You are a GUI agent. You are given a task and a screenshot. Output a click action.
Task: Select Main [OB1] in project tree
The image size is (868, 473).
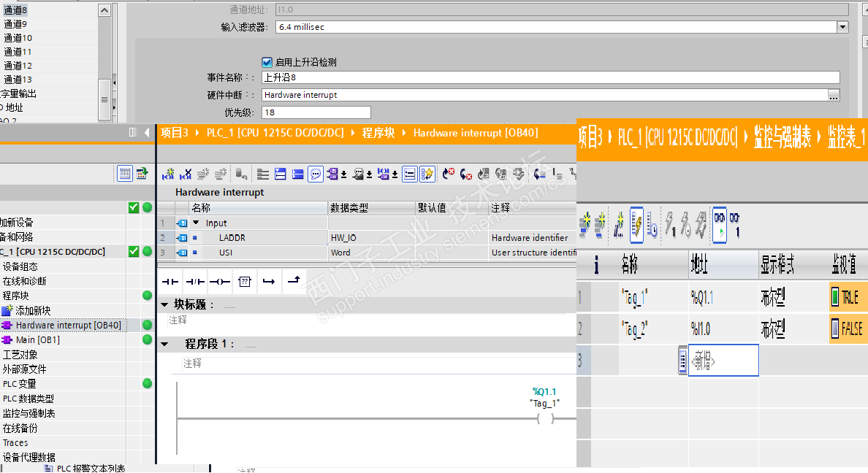[38, 339]
